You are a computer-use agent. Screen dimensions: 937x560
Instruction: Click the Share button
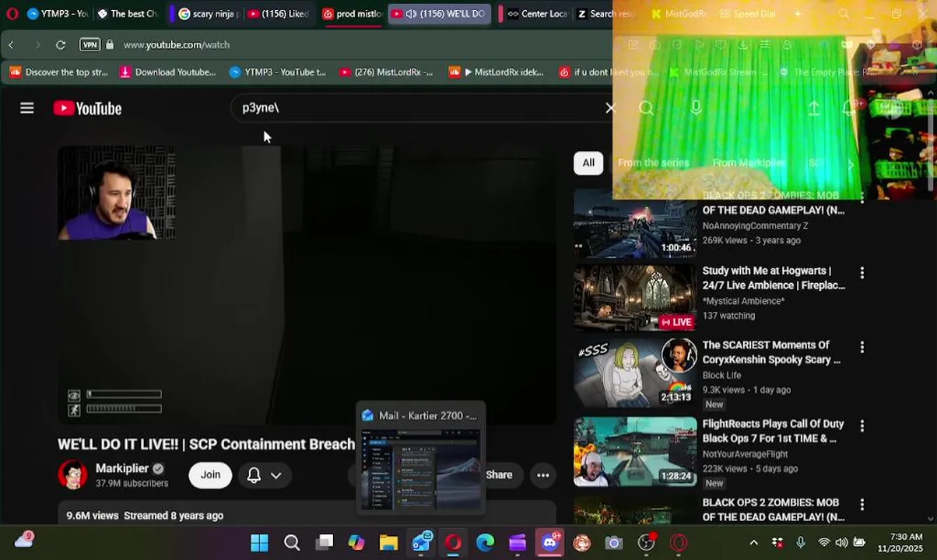pyautogui.click(x=499, y=475)
